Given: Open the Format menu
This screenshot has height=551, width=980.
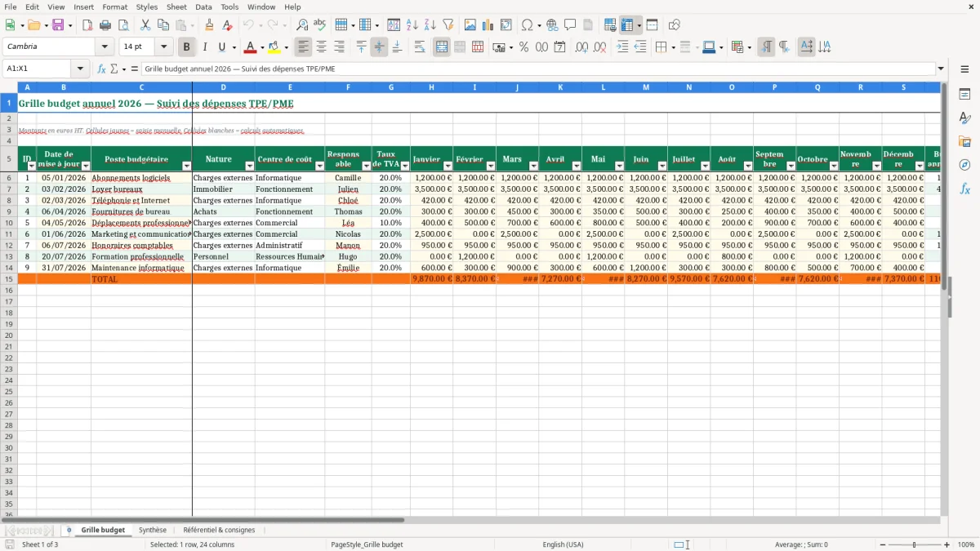Looking at the screenshot, I should [x=114, y=7].
